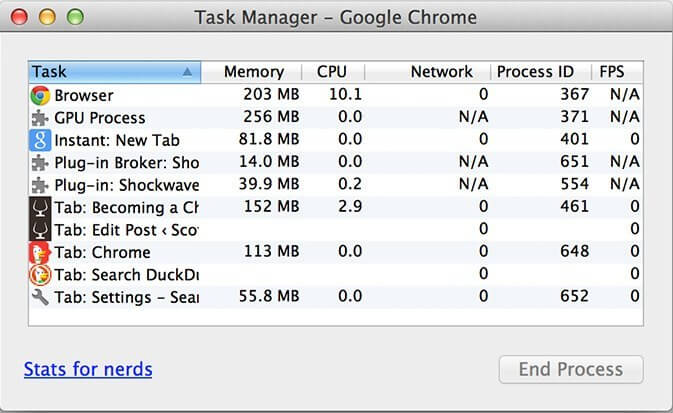
Task: Click the green zoom window button
Action: pos(73,17)
